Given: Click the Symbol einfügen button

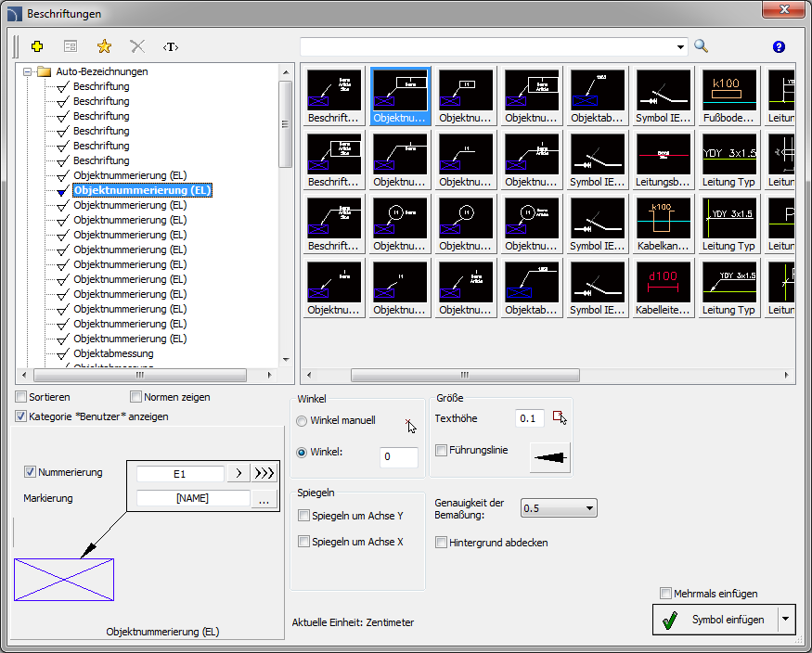Looking at the screenshot, I should point(715,620).
